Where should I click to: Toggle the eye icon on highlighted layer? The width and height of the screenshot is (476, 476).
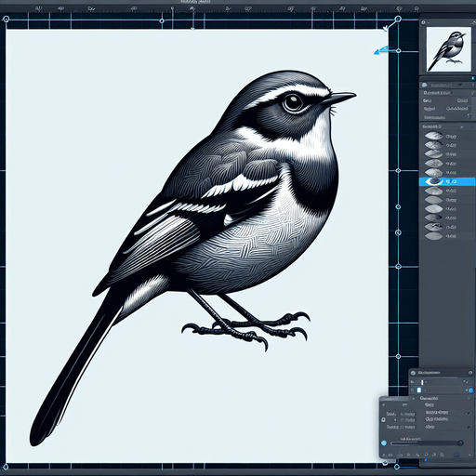click(x=433, y=181)
